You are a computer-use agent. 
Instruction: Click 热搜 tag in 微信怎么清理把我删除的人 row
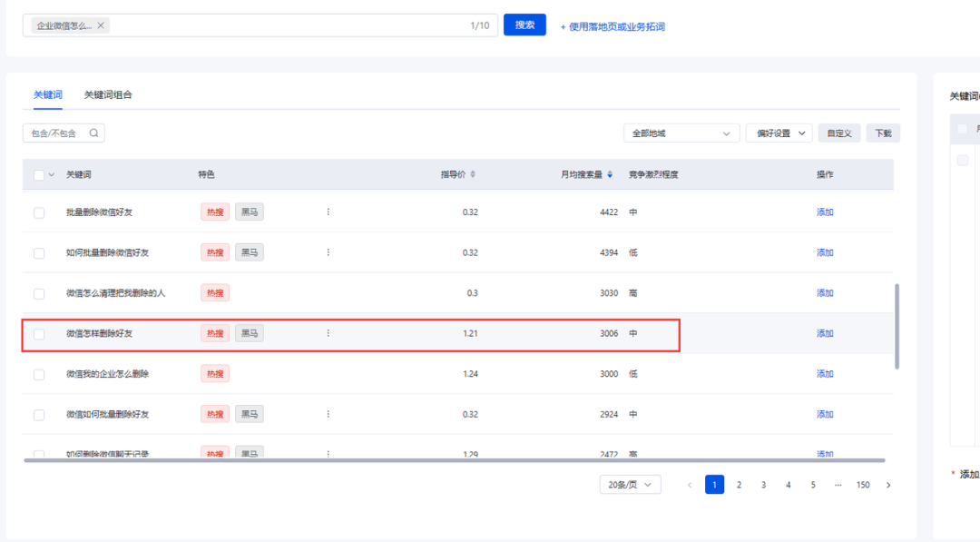(215, 292)
